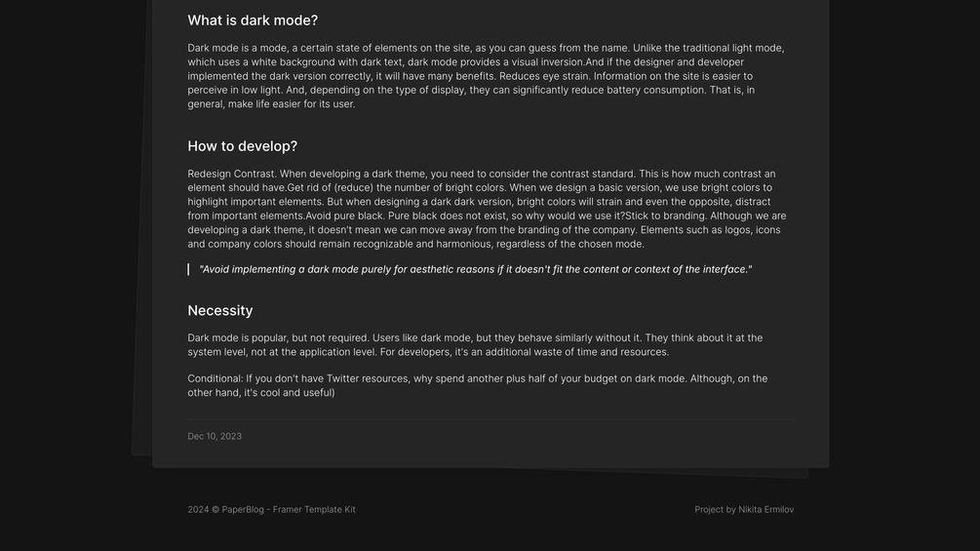Click the paragraph starting "Dark mode is popular"

[x=475, y=345]
